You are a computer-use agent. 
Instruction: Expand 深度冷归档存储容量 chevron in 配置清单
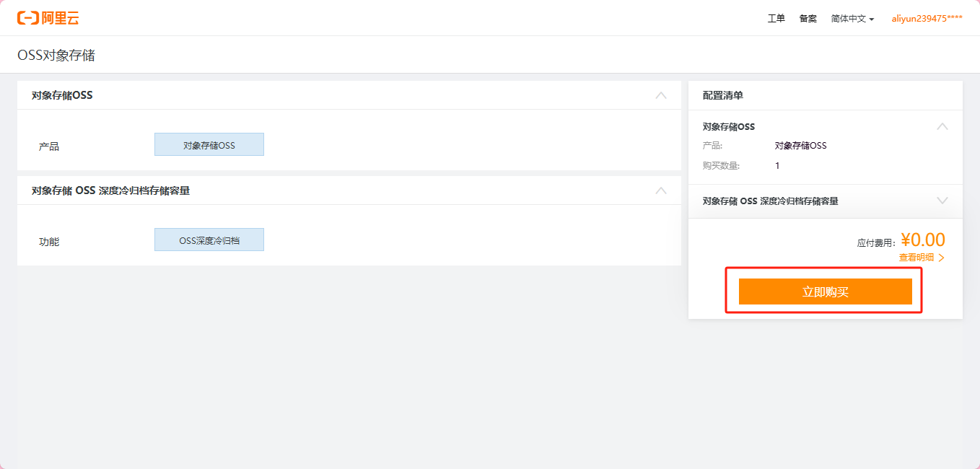942,201
